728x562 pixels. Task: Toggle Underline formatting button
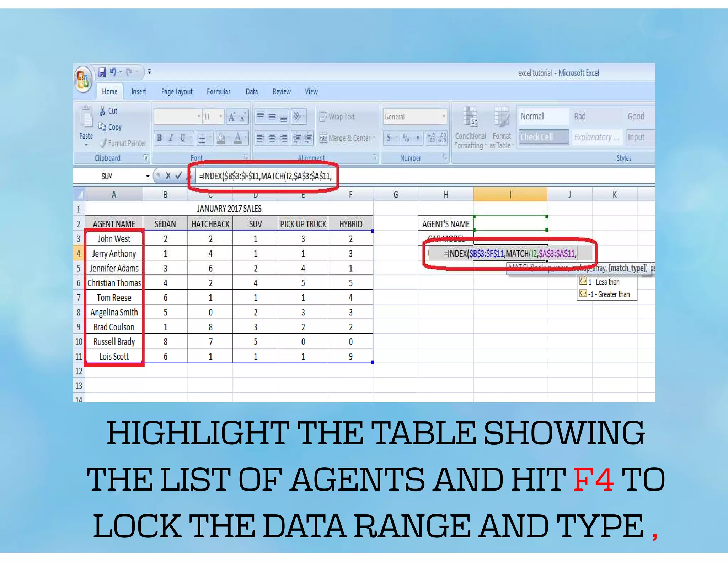pos(183,138)
